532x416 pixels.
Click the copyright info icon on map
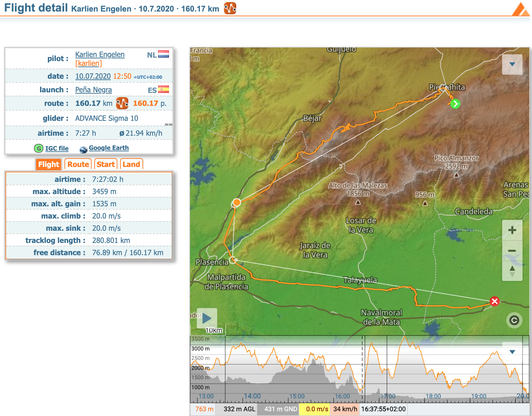(x=514, y=320)
